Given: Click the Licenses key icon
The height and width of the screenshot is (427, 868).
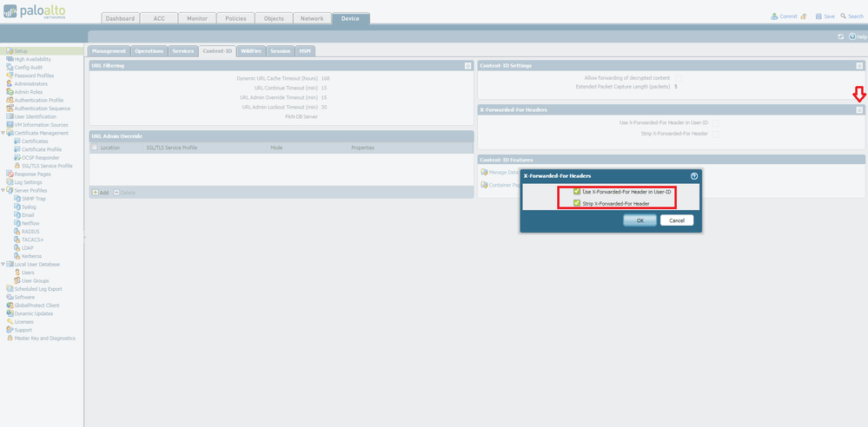Looking at the screenshot, I should click(x=10, y=321).
